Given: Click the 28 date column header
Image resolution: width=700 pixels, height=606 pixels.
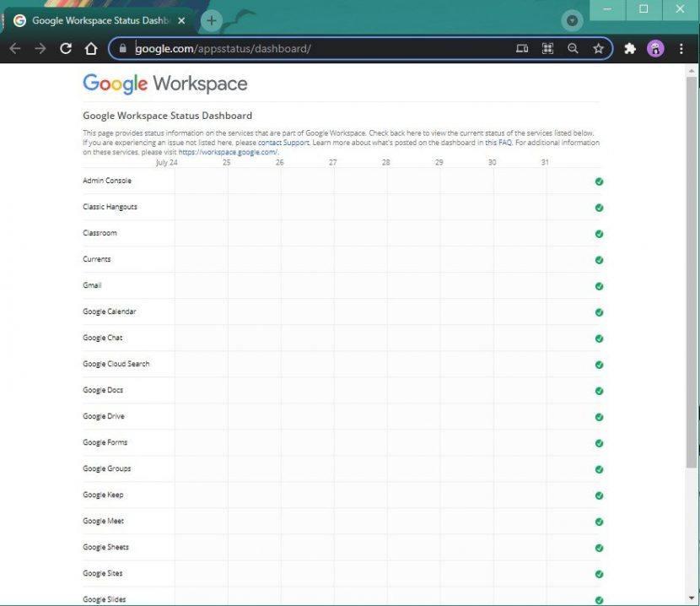Looking at the screenshot, I should 385,162.
